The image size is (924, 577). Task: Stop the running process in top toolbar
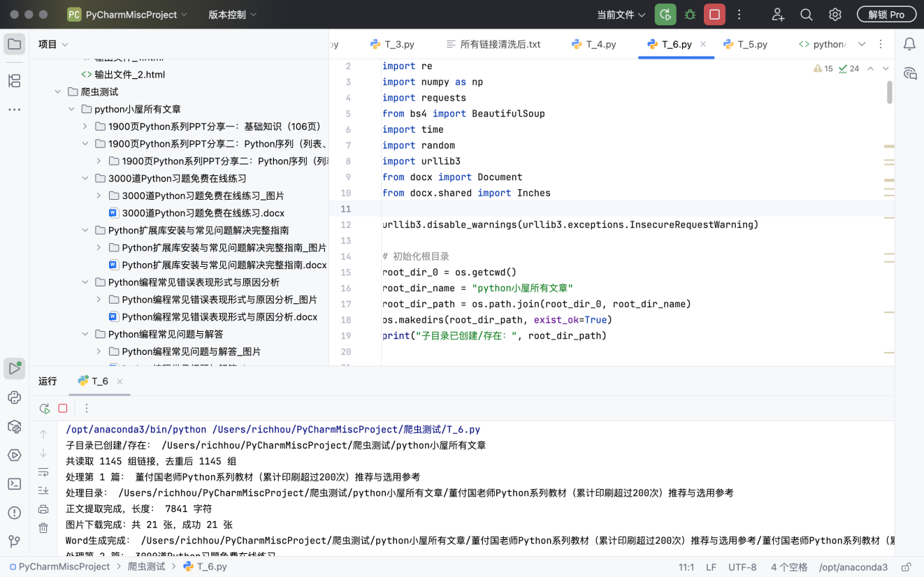click(x=714, y=15)
